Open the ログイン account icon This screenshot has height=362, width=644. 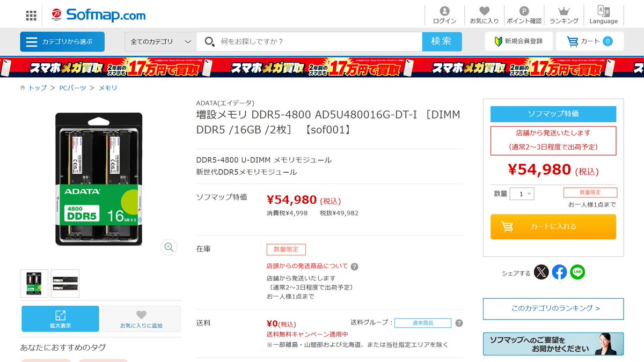[x=444, y=15]
